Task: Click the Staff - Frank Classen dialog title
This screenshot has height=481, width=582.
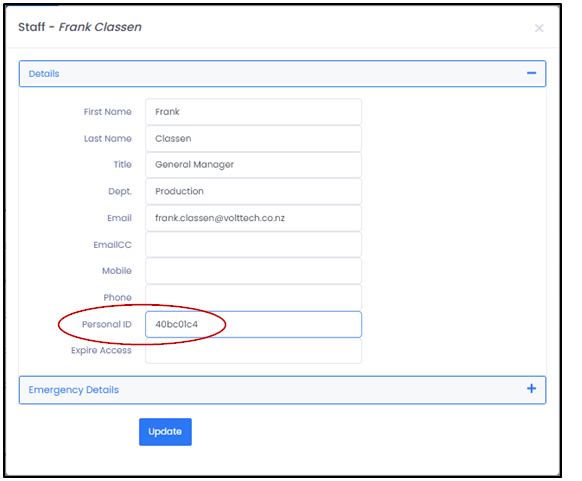Action: point(80,27)
